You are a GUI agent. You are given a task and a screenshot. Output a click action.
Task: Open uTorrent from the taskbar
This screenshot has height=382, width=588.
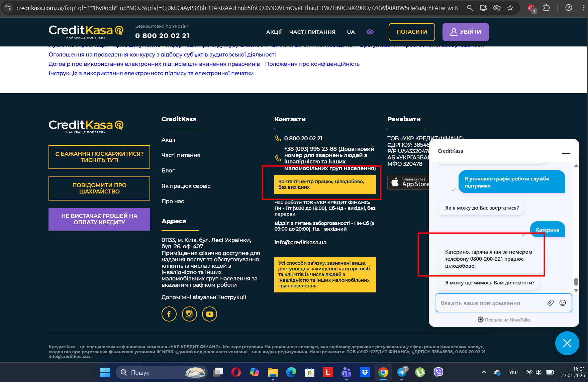(420, 372)
